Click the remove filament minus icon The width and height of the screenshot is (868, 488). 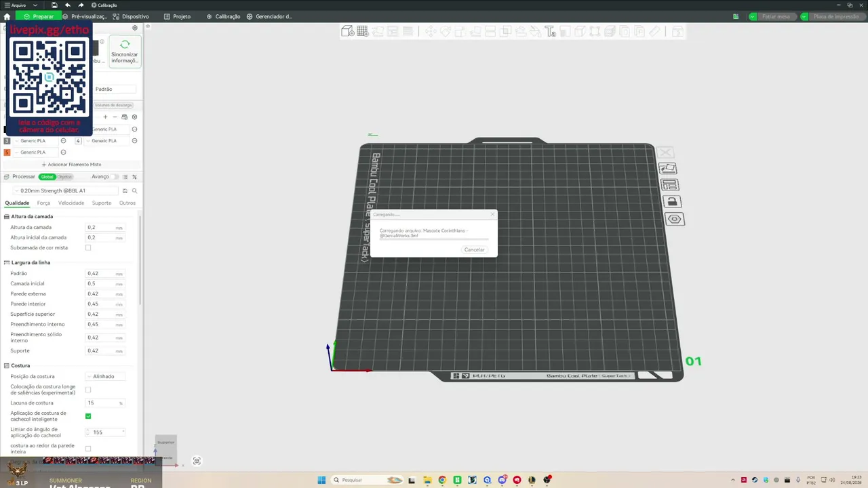pos(115,117)
